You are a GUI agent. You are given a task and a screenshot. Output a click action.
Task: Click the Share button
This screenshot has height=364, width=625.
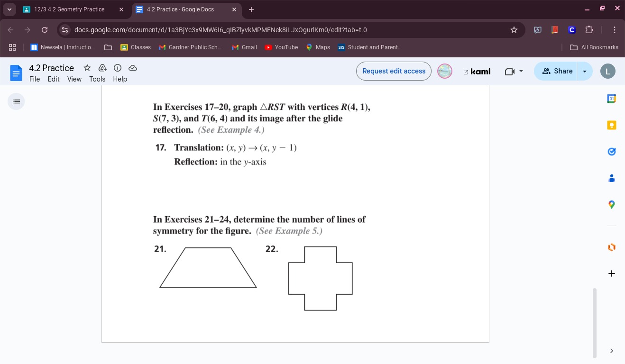(557, 71)
